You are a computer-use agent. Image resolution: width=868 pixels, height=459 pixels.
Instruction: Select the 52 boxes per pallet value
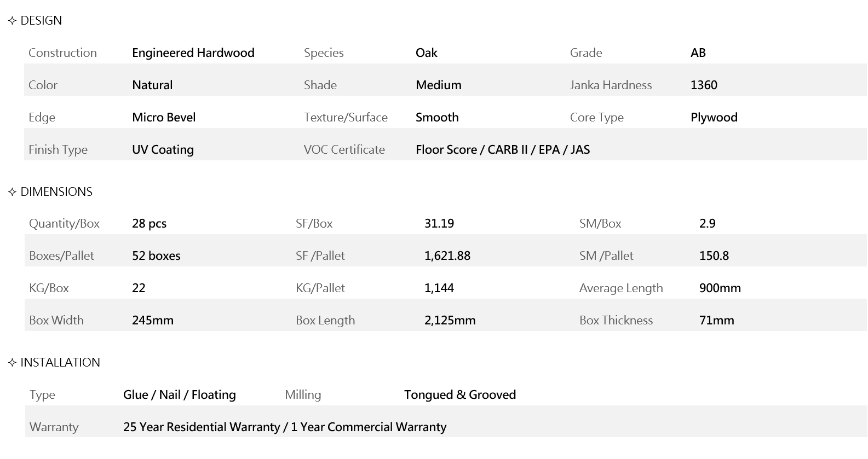156,256
